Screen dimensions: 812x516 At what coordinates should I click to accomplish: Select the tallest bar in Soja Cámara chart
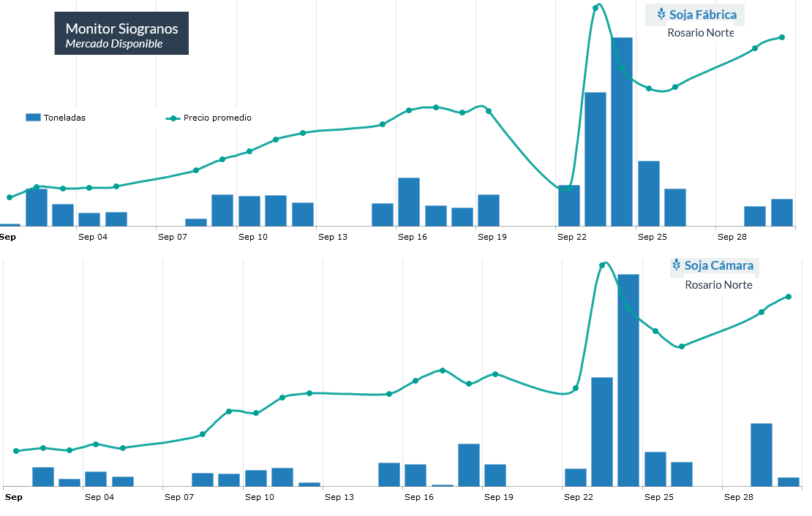coord(628,380)
